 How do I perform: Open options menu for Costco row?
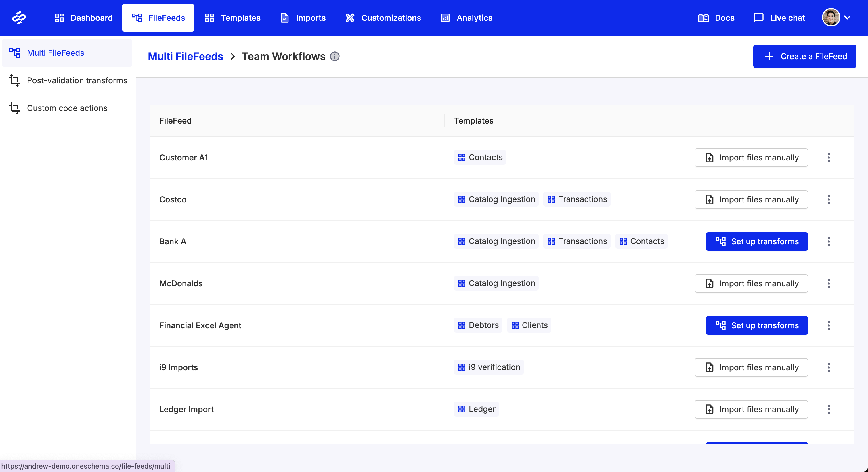[x=829, y=200]
